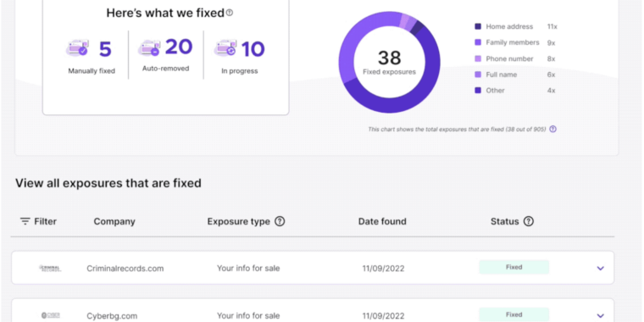Select the Other legend swatch
644x322 pixels.
click(x=478, y=91)
